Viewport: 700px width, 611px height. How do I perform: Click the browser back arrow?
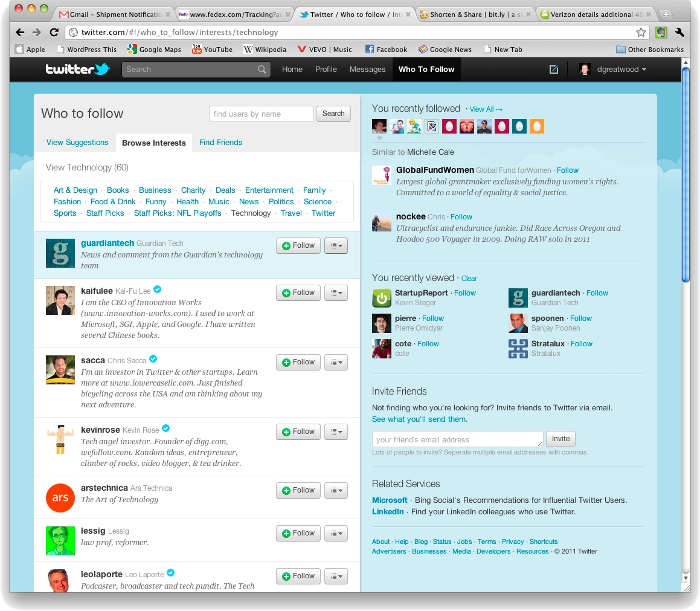[21, 33]
